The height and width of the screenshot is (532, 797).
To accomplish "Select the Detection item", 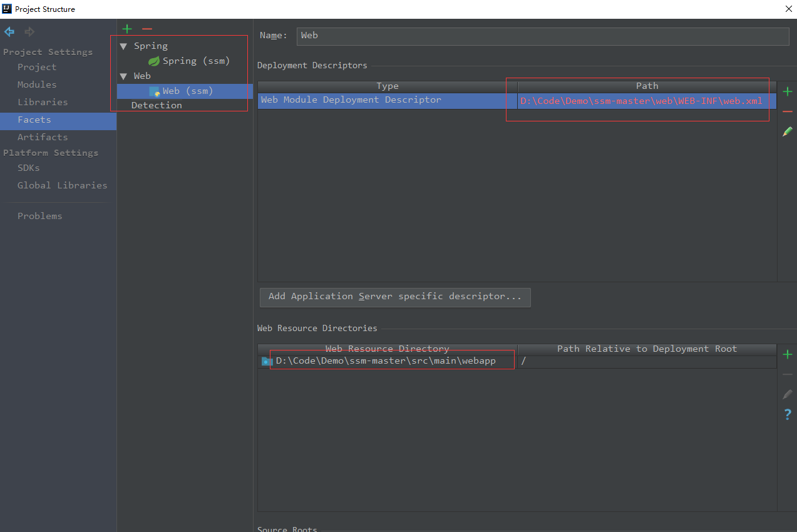I will [x=157, y=105].
